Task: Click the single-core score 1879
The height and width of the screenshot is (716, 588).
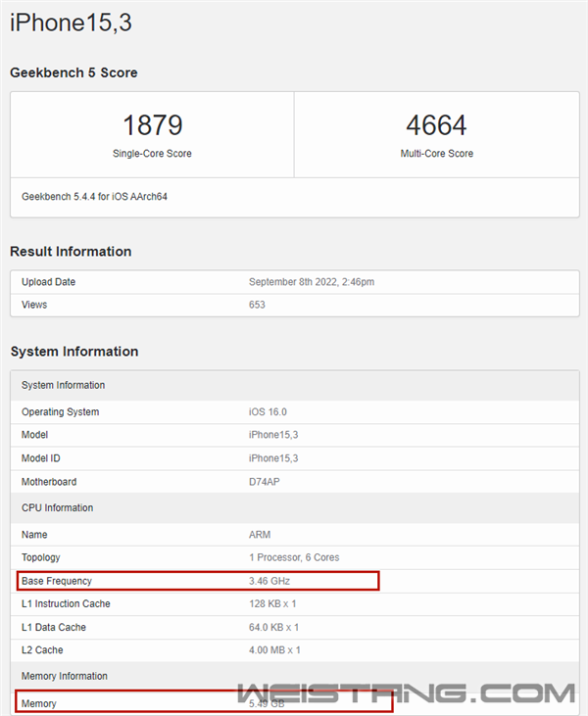Action: [x=152, y=125]
